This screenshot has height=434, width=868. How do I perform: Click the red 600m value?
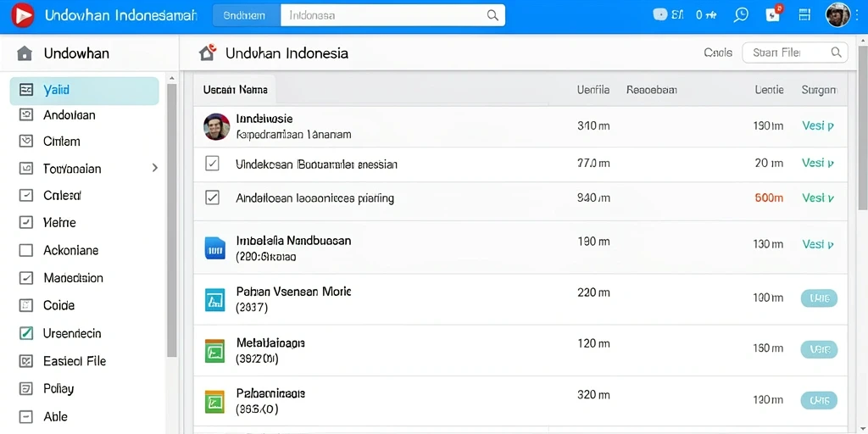(769, 198)
